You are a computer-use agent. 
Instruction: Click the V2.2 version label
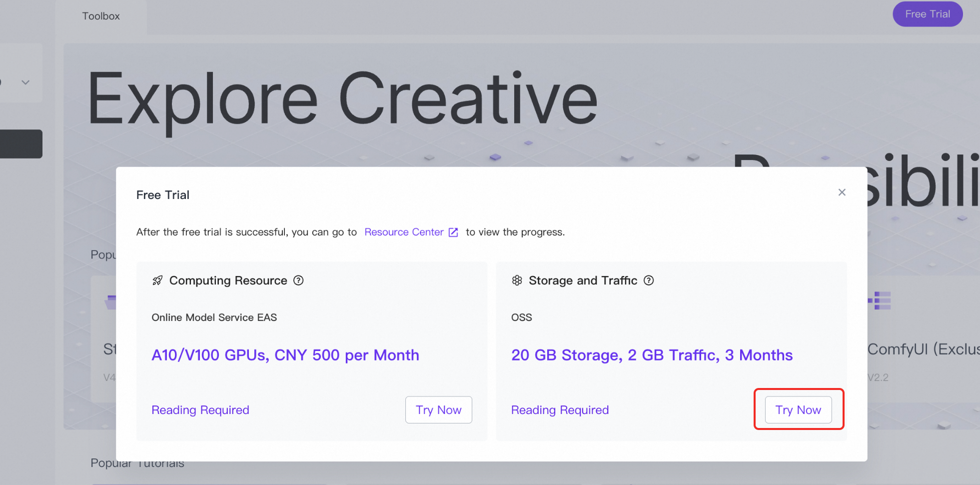coord(878,377)
